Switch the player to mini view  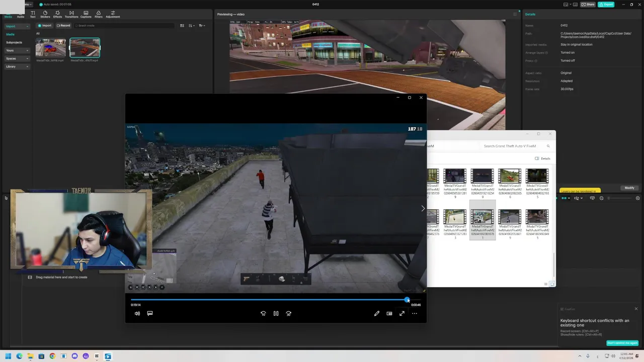pyautogui.click(x=389, y=314)
